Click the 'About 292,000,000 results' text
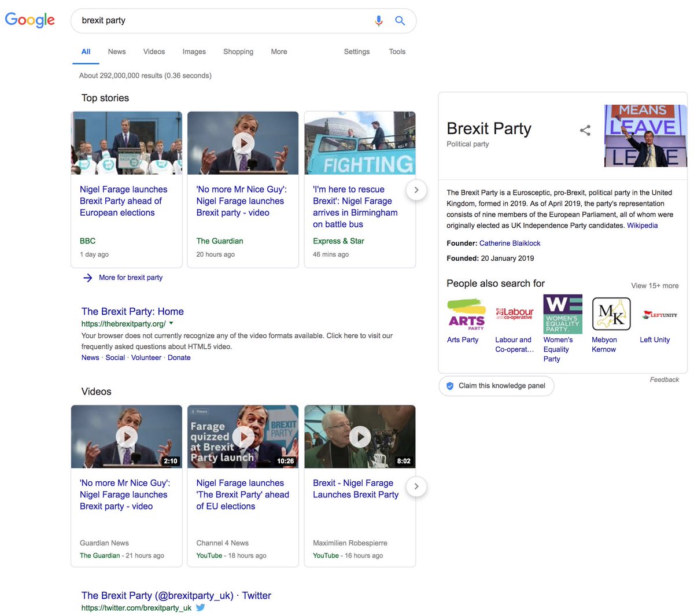The image size is (694, 616). click(145, 76)
